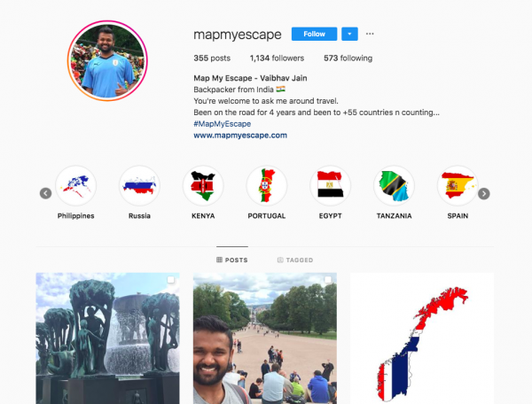Switch to the TAGGED tab
The width and height of the screenshot is (532, 404).
click(x=295, y=260)
